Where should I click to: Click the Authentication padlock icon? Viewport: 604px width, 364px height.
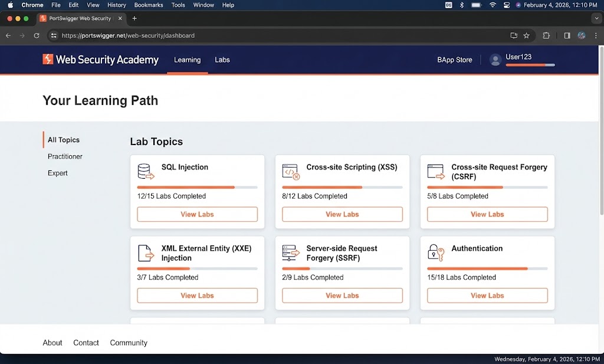pyautogui.click(x=435, y=253)
